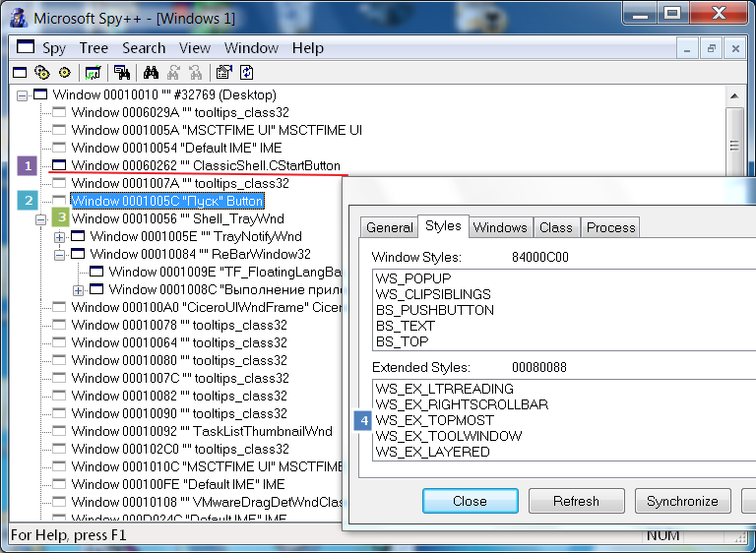
Task: Click the window icon of TaskListThumbnailWnd row
Action: [x=59, y=431]
